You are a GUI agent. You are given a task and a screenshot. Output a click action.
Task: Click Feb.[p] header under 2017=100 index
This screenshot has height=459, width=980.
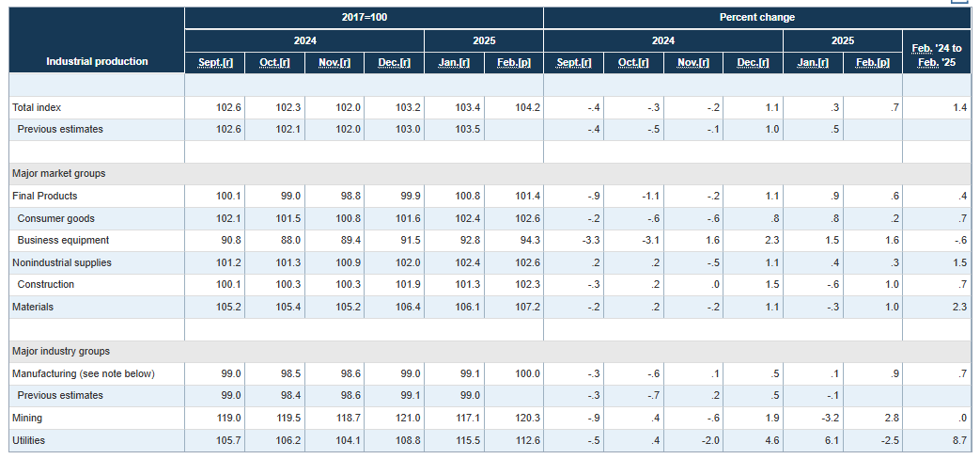point(513,62)
